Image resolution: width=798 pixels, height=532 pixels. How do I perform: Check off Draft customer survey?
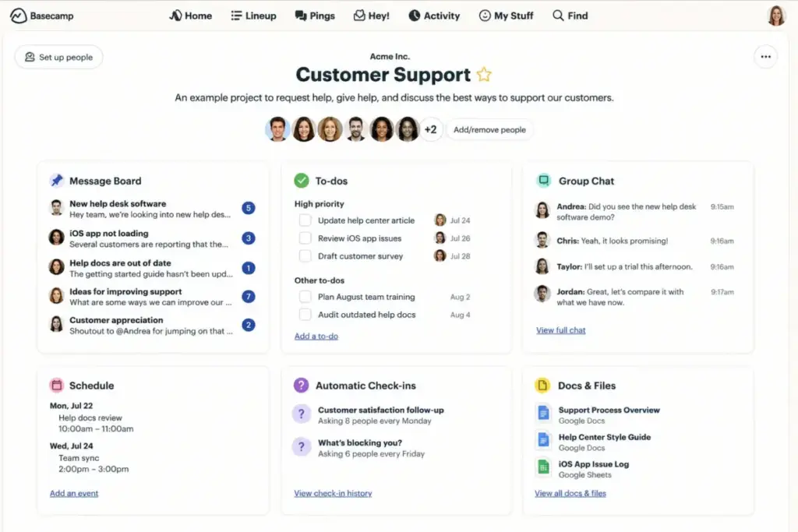coord(305,255)
